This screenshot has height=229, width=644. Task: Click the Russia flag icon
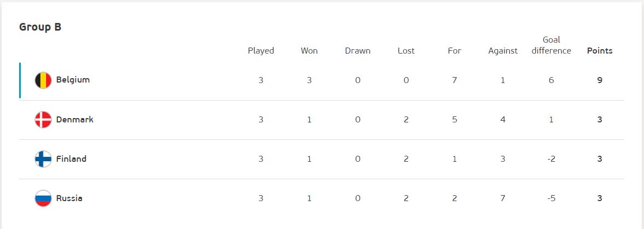(x=43, y=198)
